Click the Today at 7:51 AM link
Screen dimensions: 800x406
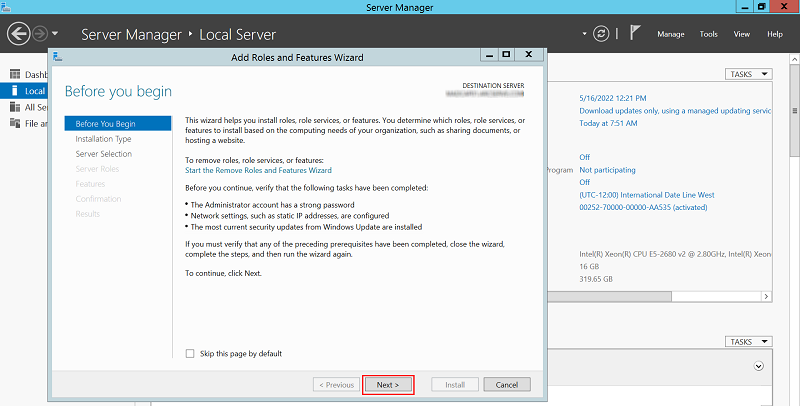click(608, 123)
